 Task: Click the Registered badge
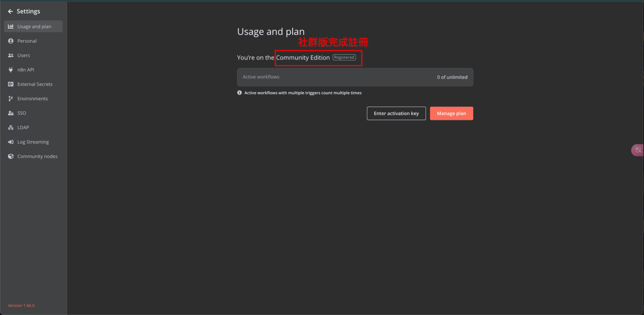344,57
